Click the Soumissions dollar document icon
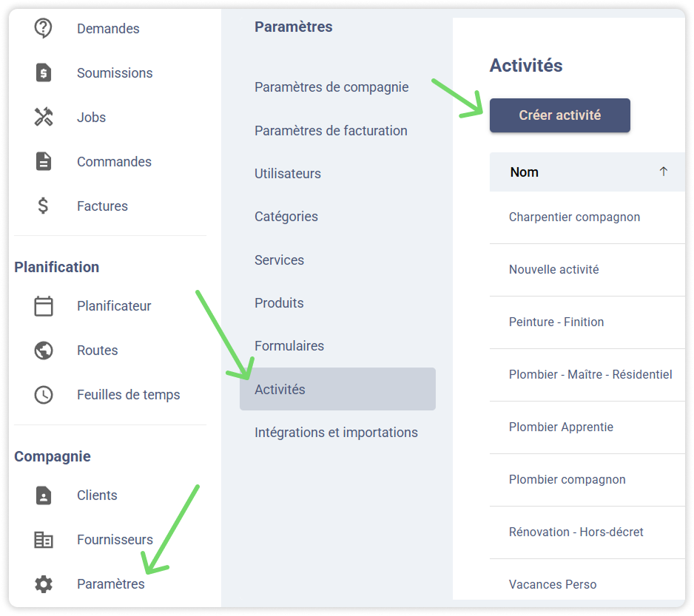Viewport: 694px width, 616px height. point(44,73)
